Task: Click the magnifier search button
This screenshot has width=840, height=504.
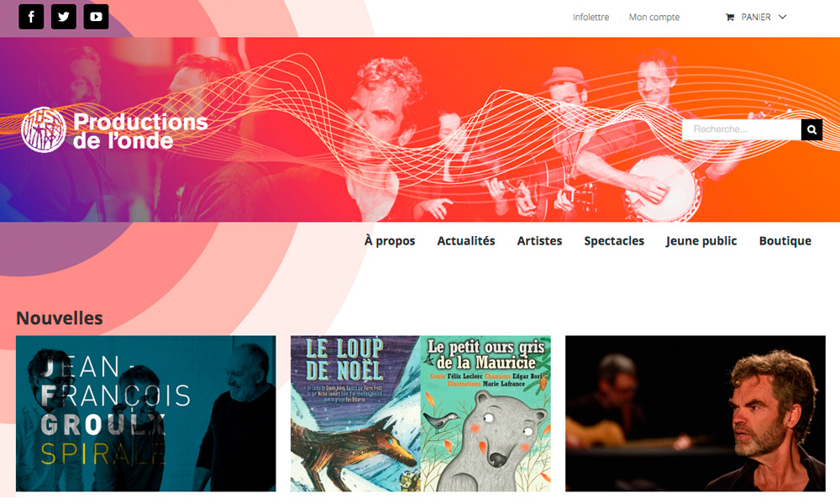Action: click(x=811, y=129)
